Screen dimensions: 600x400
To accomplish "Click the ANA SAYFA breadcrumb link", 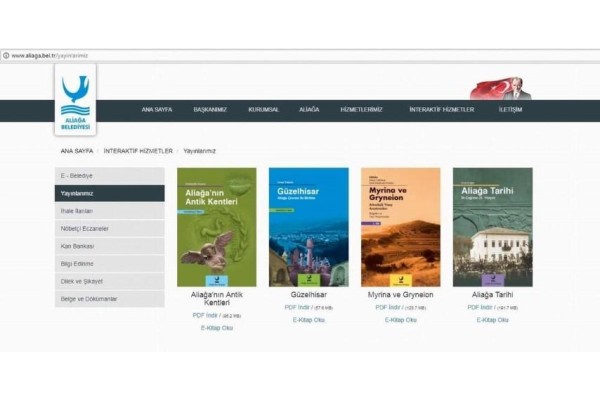I will (x=76, y=150).
